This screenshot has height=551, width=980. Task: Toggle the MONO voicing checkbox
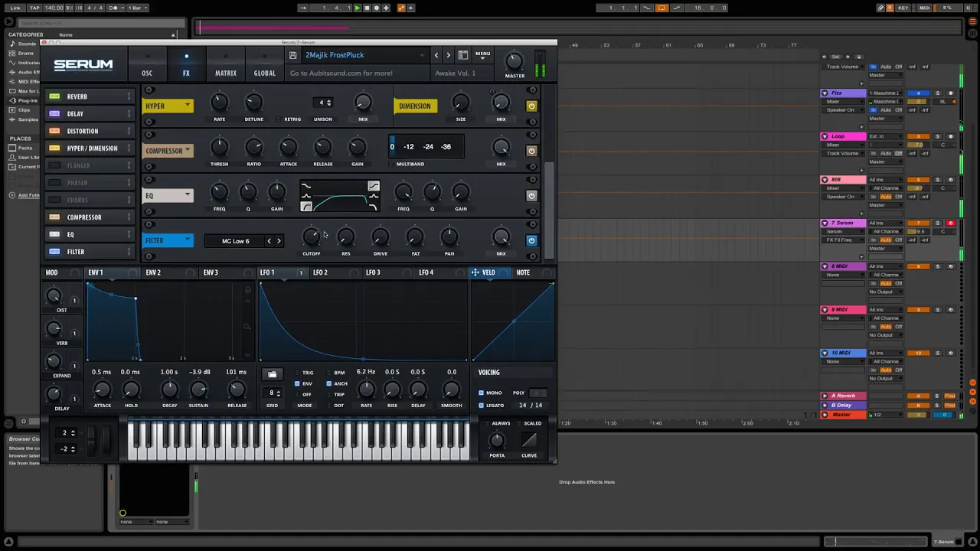click(x=481, y=393)
